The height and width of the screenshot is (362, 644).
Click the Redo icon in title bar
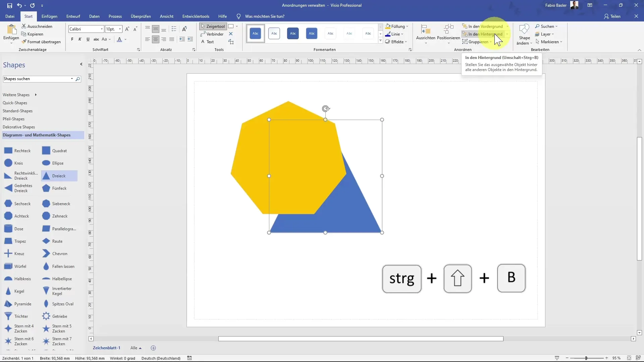point(32,5)
